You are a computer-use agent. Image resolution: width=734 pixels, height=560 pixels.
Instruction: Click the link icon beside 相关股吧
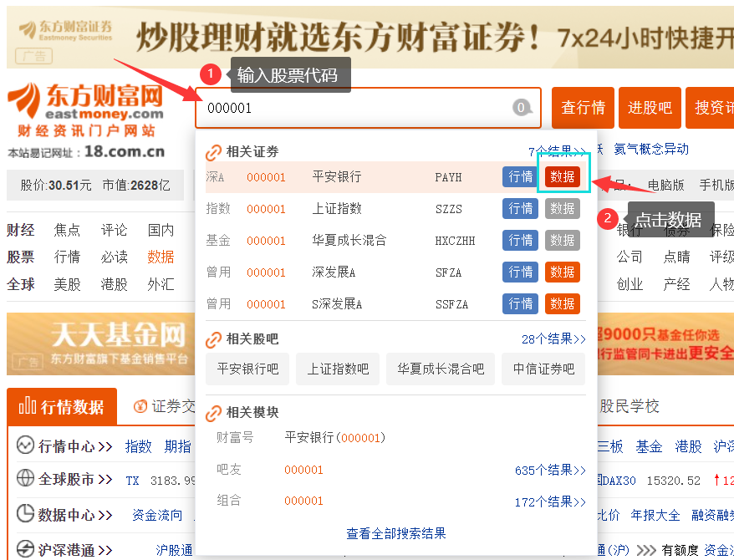point(213,339)
